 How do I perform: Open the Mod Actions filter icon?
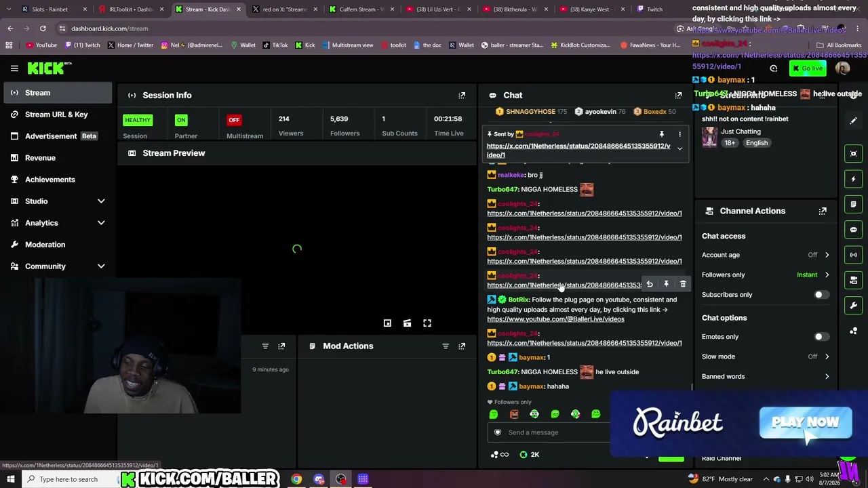pyautogui.click(x=446, y=346)
